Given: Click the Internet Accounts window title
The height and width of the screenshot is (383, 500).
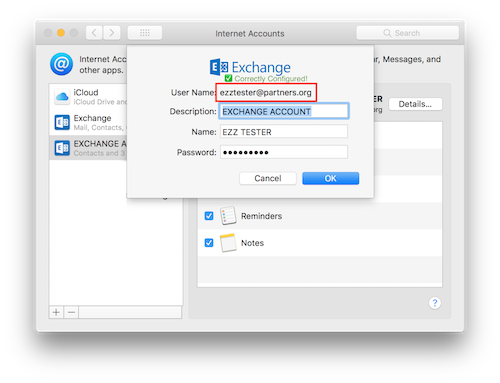Looking at the screenshot, I should [x=250, y=34].
